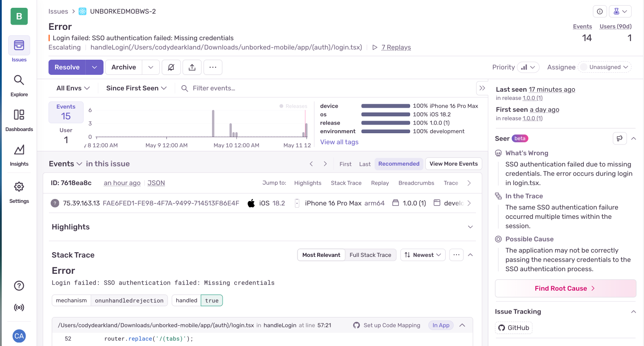Viewport: 644px width, 346px height.
Task: Select the Events 15 chart toggle
Action: tap(66, 112)
